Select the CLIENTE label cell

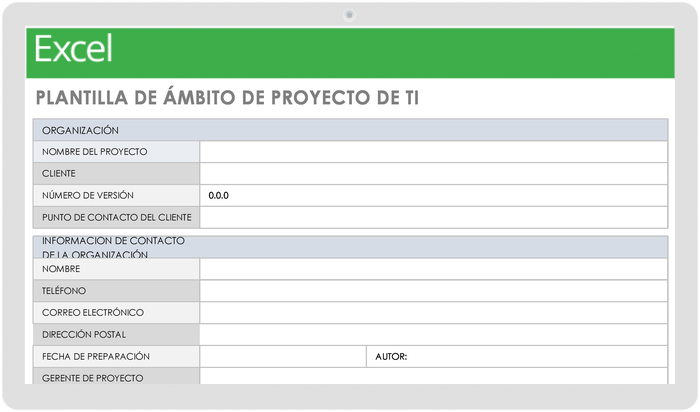[116, 174]
